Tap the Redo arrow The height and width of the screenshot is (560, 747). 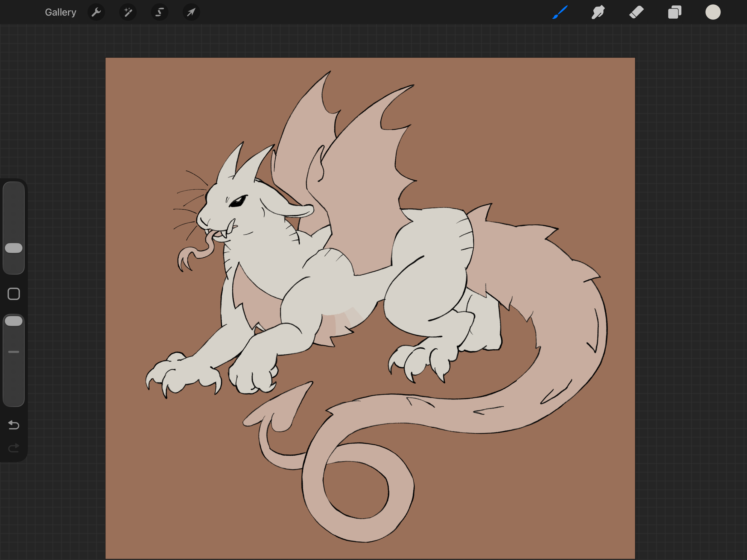13,448
